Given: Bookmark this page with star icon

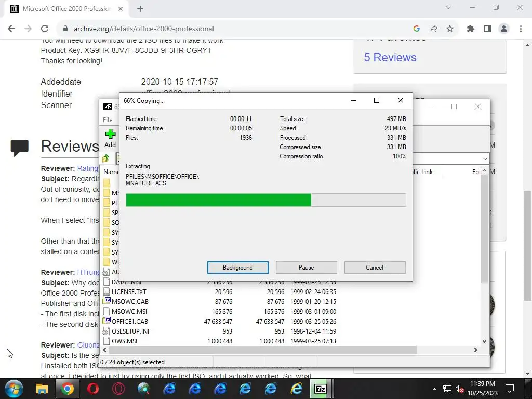Looking at the screenshot, I should [x=450, y=29].
